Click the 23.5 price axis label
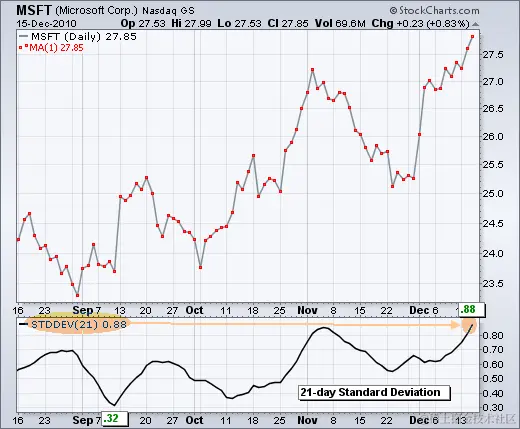 [493, 284]
